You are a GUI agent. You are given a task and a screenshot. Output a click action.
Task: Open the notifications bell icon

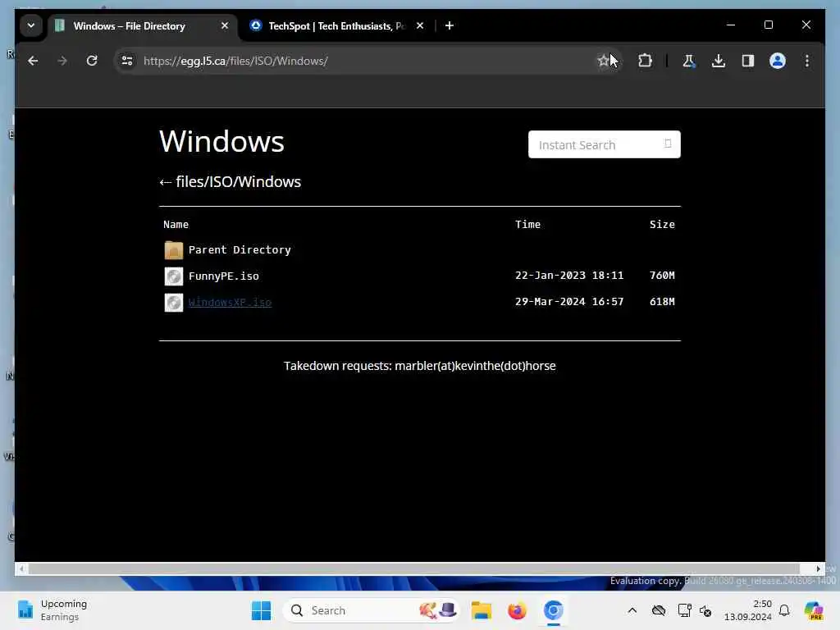784,610
